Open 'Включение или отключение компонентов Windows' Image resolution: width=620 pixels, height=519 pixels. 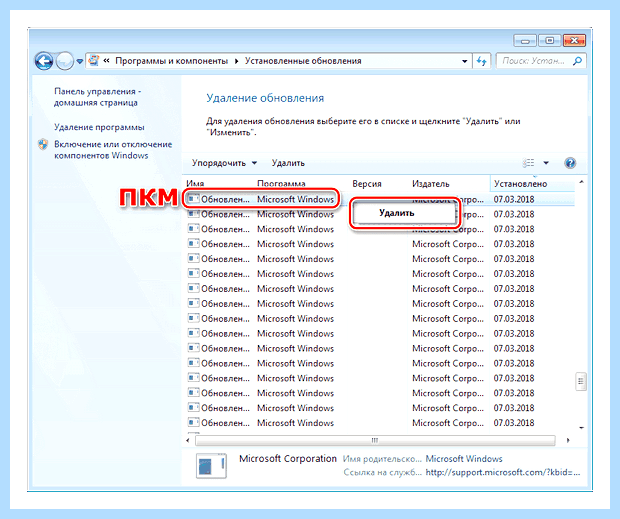(113, 150)
